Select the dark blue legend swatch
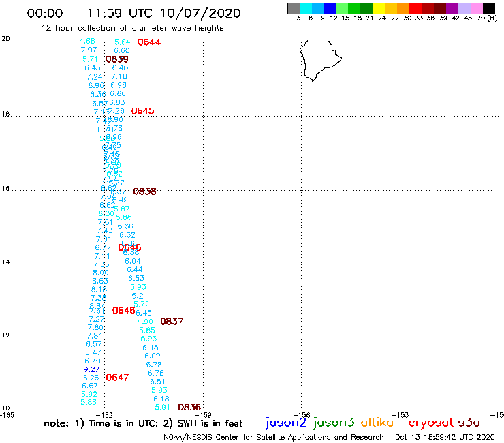 [x=330, y=8]
